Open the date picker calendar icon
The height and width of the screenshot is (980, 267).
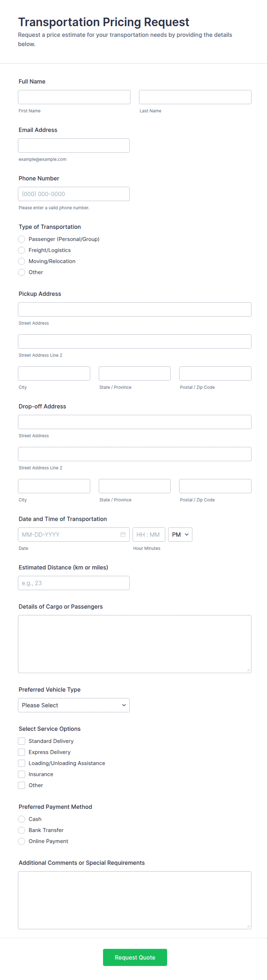tap(123, 534)
